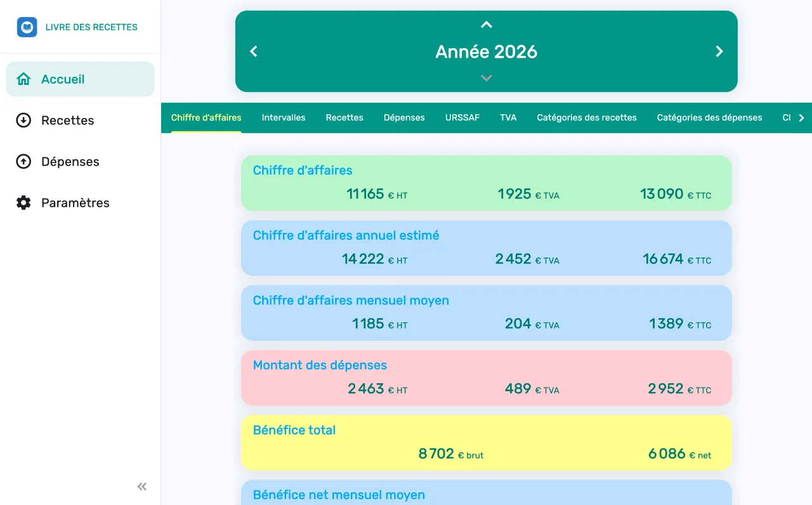
Task: Click the 13 090 € TTC value
Action: pos(676,194)
